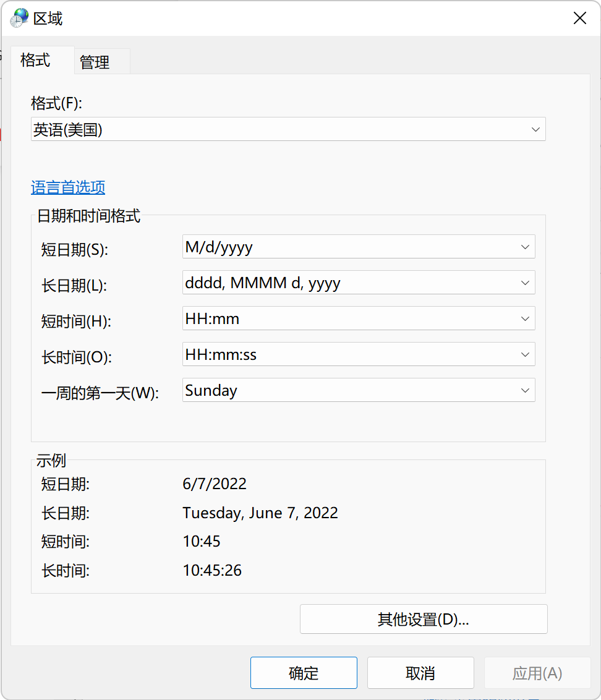Viewport: 601px width, 700px height.
Task: Open 其他设置(D)... additional settings
Action: [424, 619]
